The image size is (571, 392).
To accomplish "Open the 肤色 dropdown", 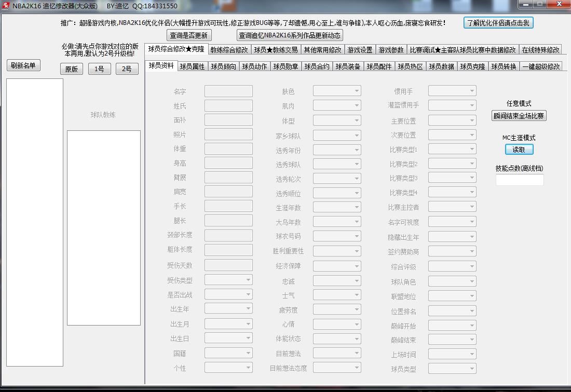I will (x=337, y=91).
